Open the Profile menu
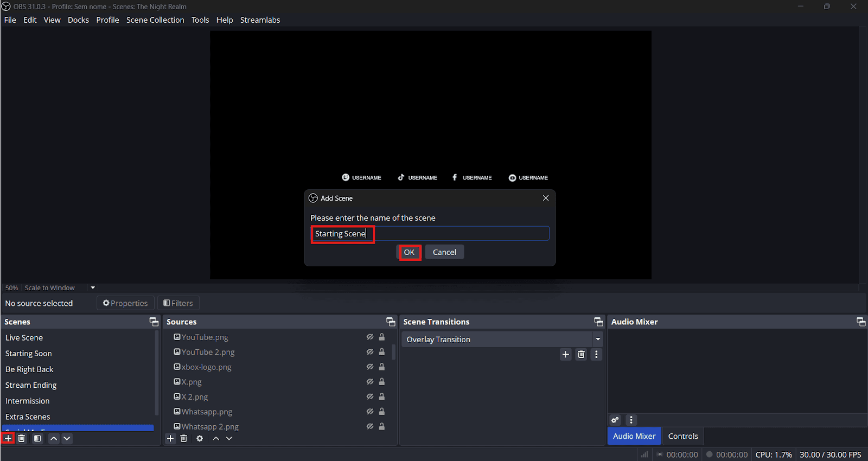The image size is (868, 461). point(107,20)
